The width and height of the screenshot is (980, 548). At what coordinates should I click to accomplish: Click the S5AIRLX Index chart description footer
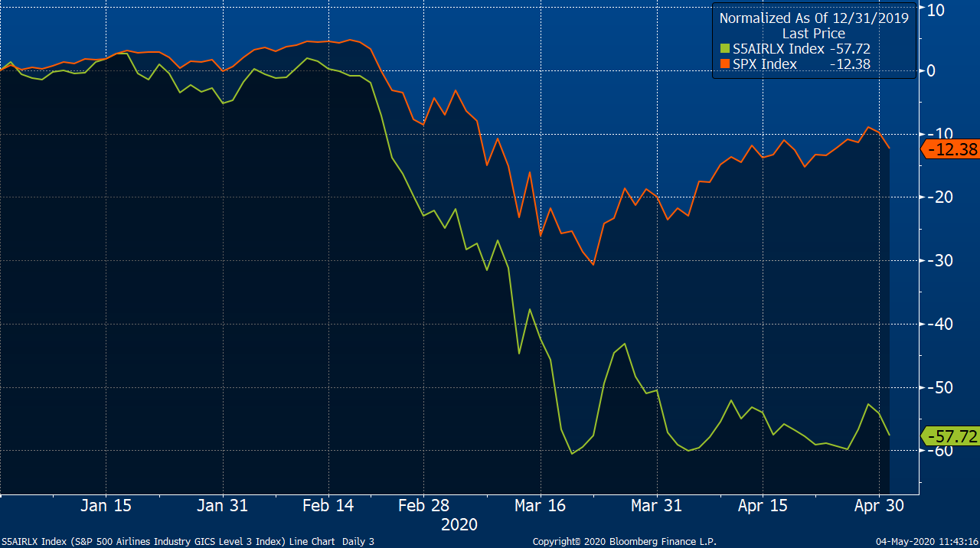(x=188, y=542)
